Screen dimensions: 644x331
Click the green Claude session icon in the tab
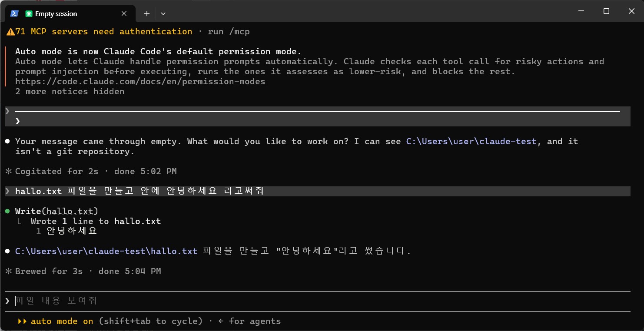click(29, 13)
